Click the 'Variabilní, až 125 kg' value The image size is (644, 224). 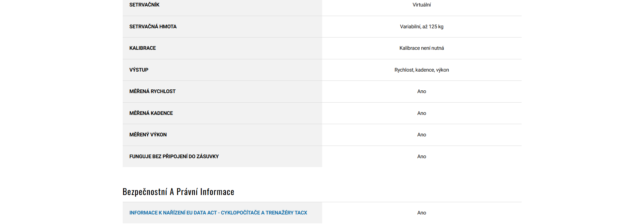(421, 27)
